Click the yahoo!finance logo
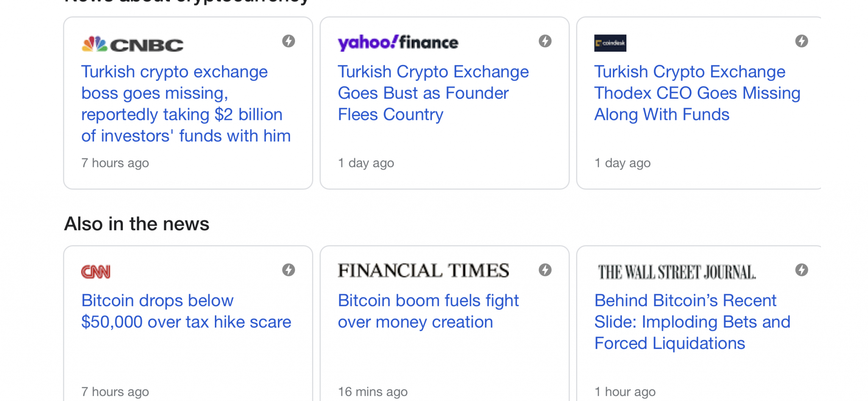This screenshot has height=401, width=868. point(398,43)
